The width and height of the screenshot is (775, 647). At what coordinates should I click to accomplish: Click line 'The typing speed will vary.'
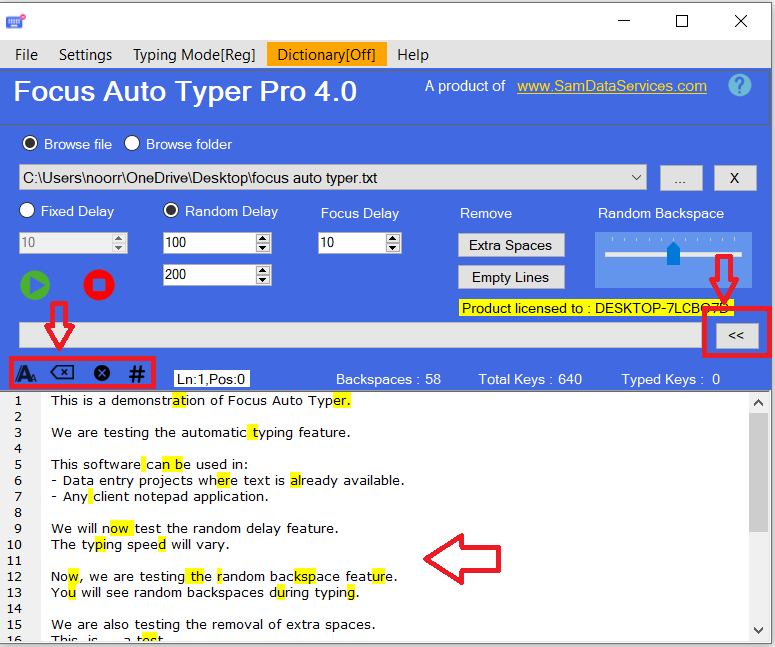click(140, 544)
